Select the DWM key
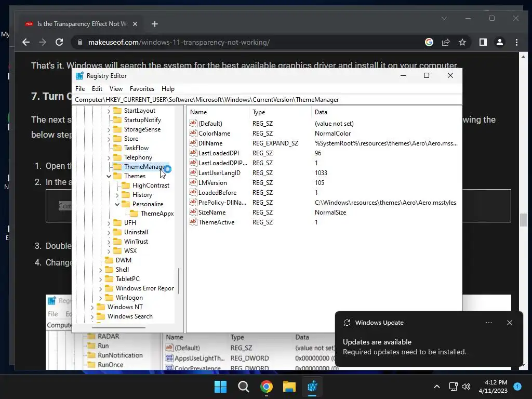 (x=124, y=260)
